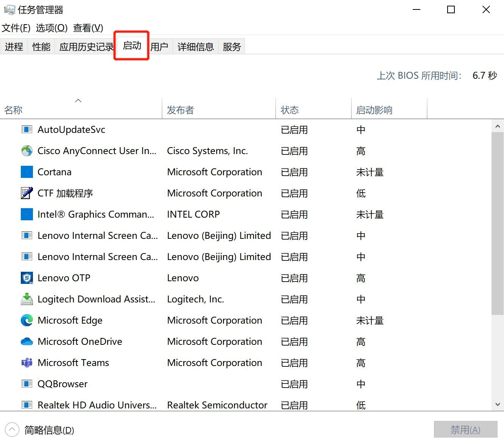The image size is (504, 447).
Task: Click the scrollbar up arrow
Action: coord(498,126)
